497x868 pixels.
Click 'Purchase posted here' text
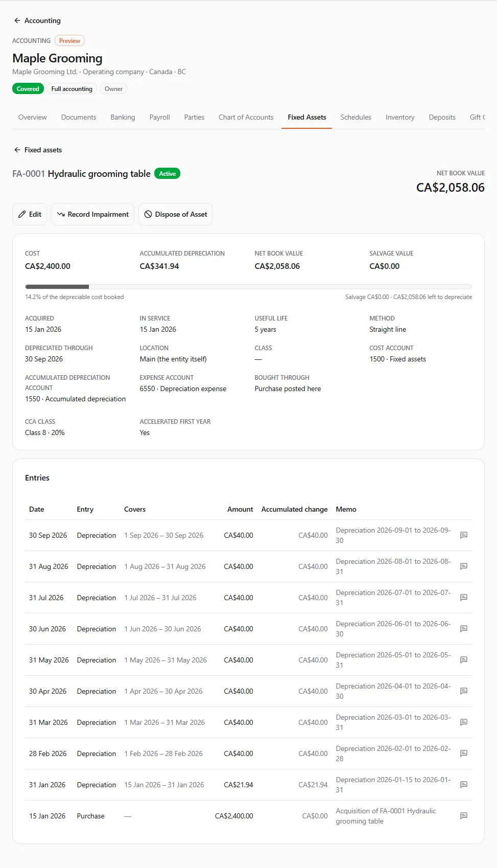tap(288, 389)
